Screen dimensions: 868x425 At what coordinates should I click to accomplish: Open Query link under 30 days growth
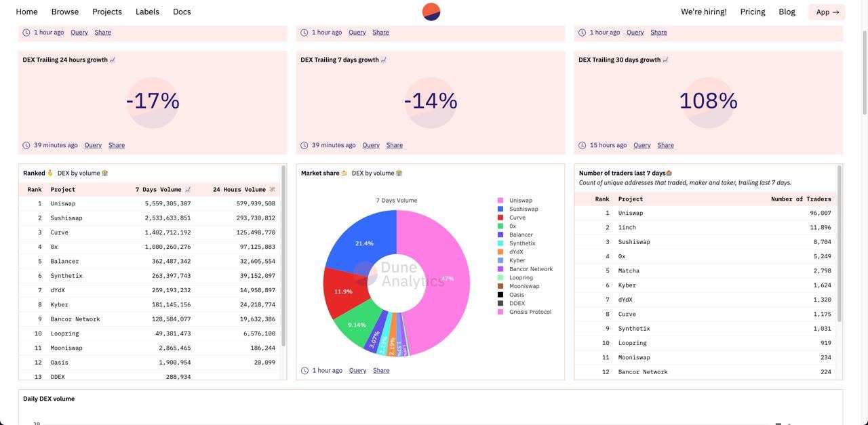point(642,145)
